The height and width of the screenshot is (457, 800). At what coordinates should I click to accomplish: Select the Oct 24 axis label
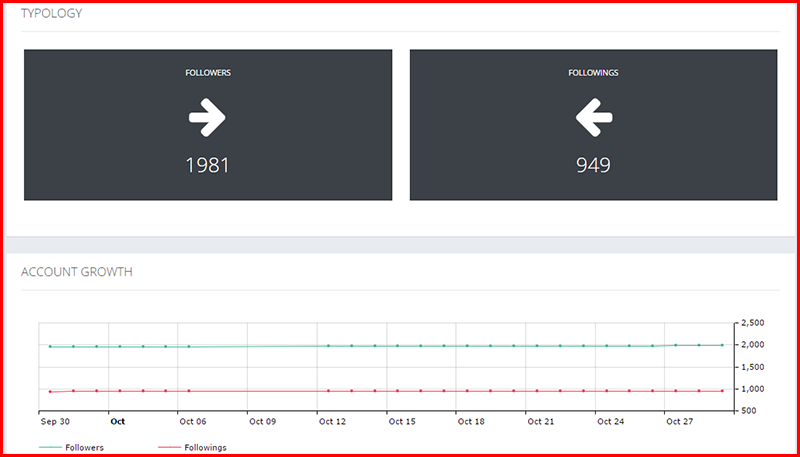(611, 422)
